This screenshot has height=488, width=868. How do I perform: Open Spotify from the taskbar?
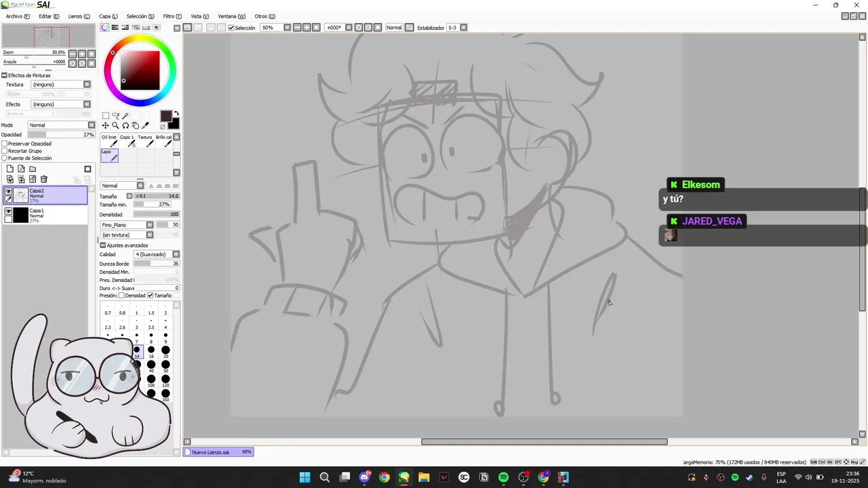point(503,477)
